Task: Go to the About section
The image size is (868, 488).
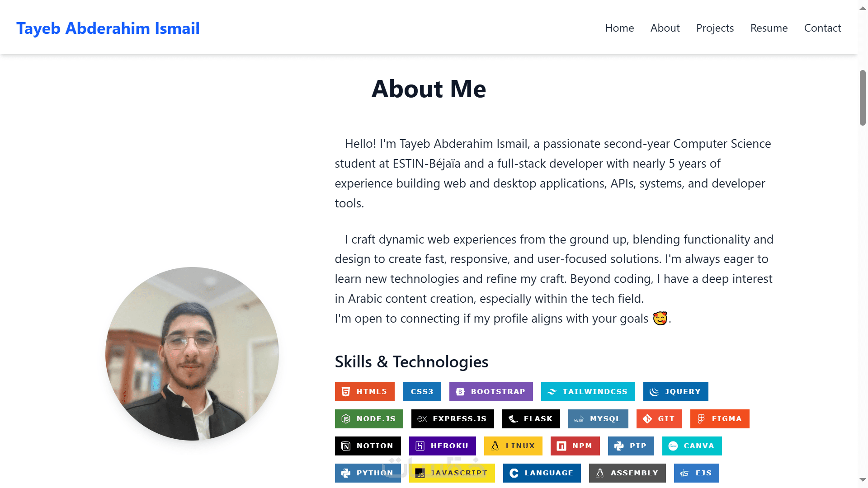Action: (665, 28)
